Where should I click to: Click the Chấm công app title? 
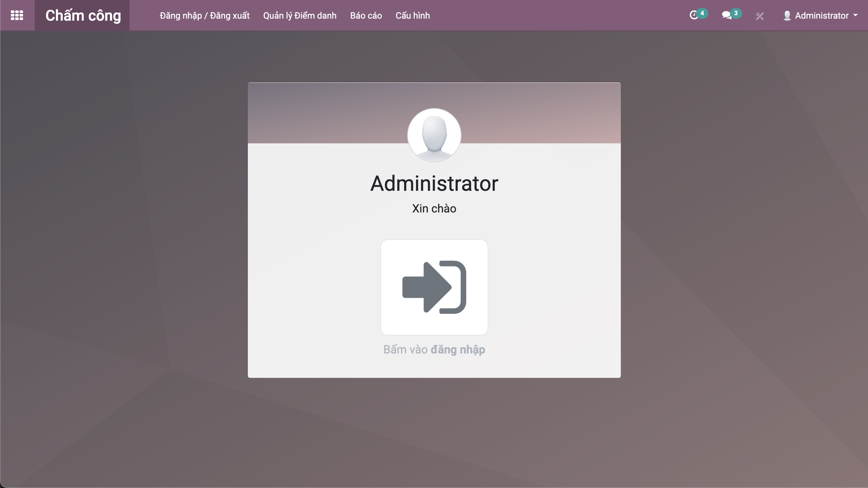click(x=83, y=16)
